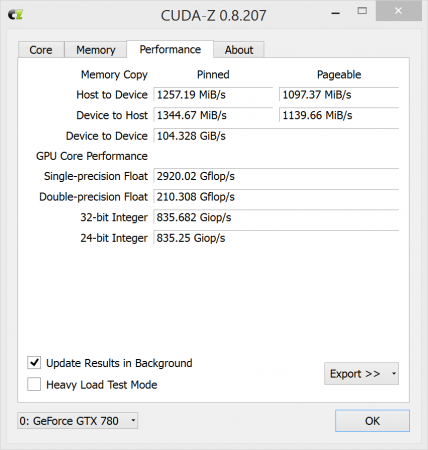Click the Single-precision Float result field

[276, 176]
